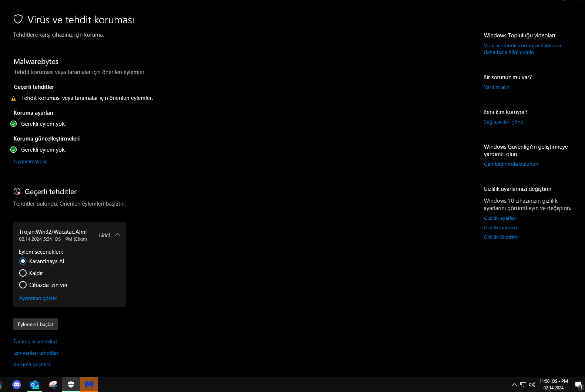Click the Windows Topluluğu videoları heading
Screen dimensions: 585x392
[x=520, y=36]
